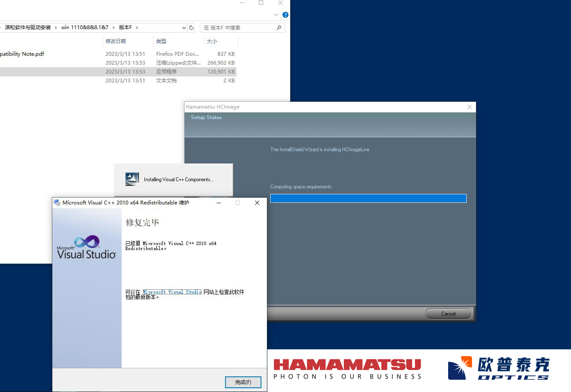Screen dimensions: 571x392
Task: Open the Microsoft Visual Studio website link
Action: 172,292
